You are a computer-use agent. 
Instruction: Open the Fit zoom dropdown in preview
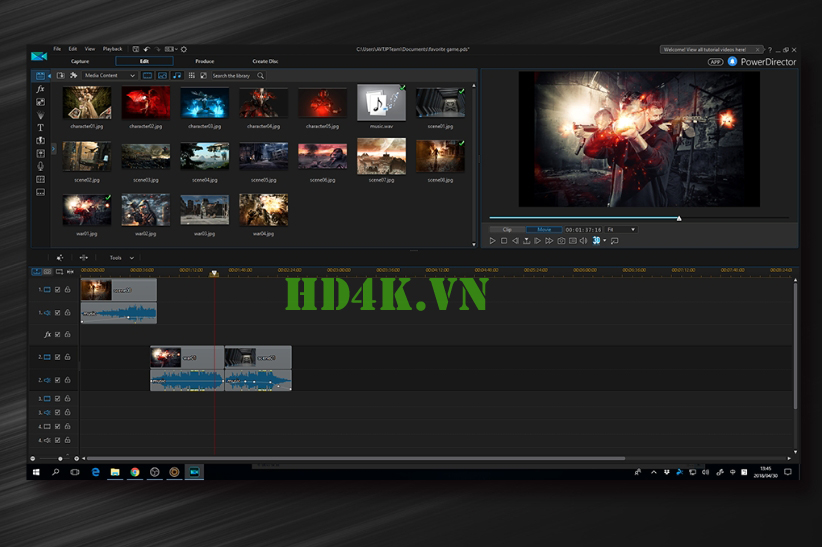621,230
